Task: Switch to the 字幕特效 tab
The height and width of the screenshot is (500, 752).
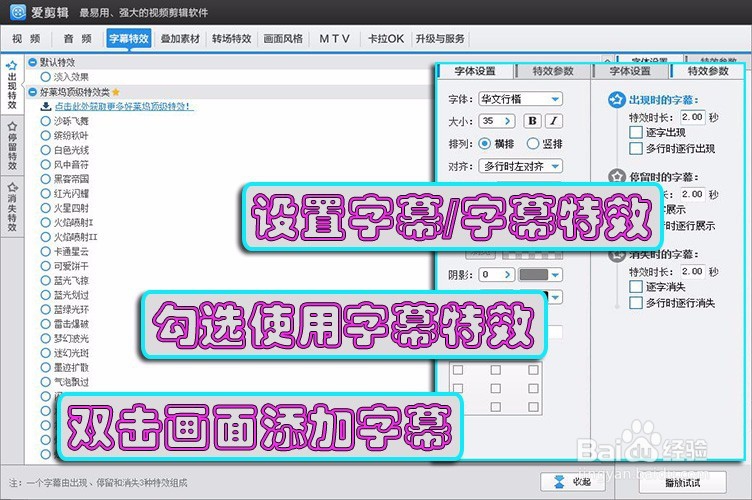Action: click(x=129, y=38)
